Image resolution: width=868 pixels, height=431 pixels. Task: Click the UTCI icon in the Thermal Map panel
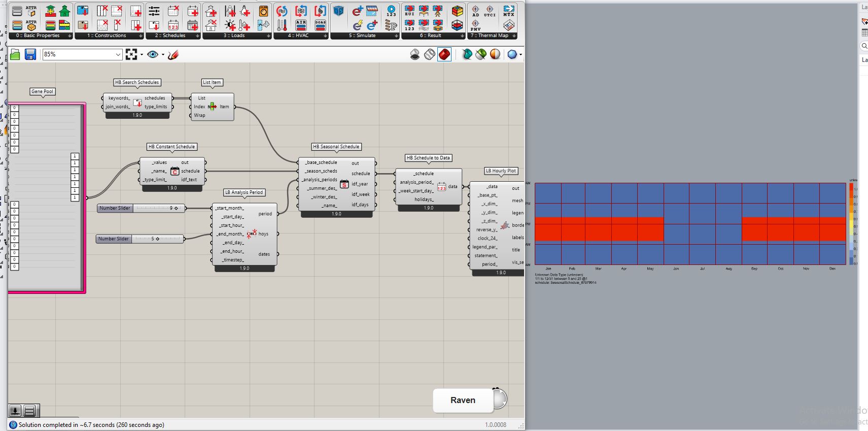point(490,11)
